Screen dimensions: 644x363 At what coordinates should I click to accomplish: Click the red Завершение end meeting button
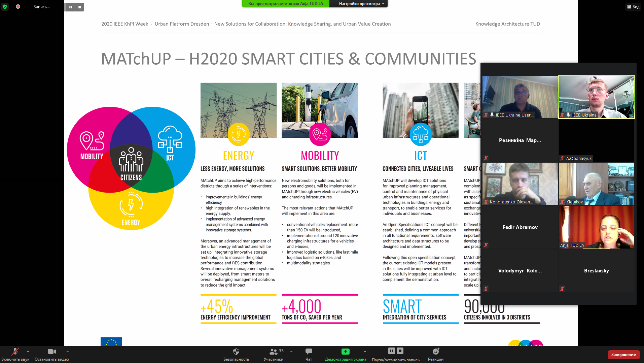(x=623, y=355)
